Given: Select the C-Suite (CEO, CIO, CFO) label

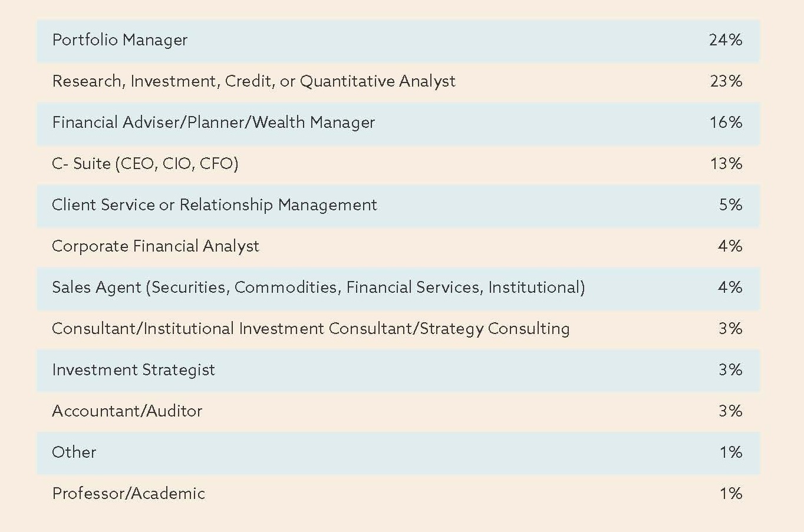Looking at the screenshot, I should click(145, 164).
